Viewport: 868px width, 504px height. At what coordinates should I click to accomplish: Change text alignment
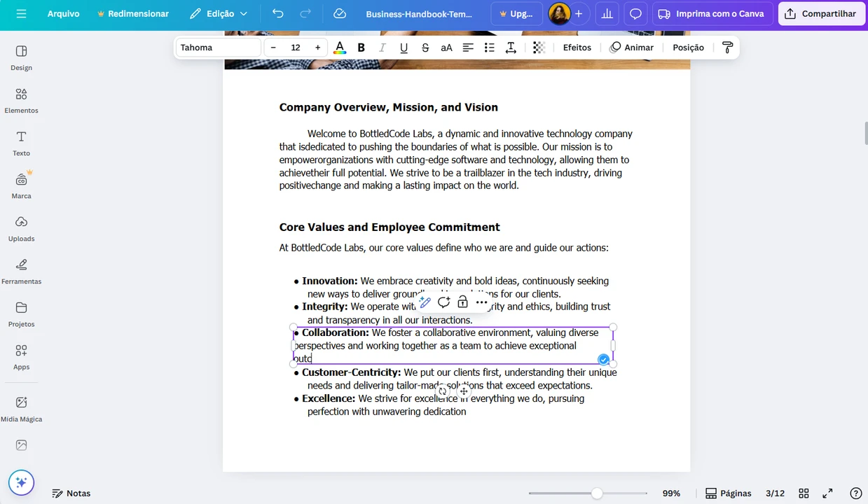[x=468, y=48]
